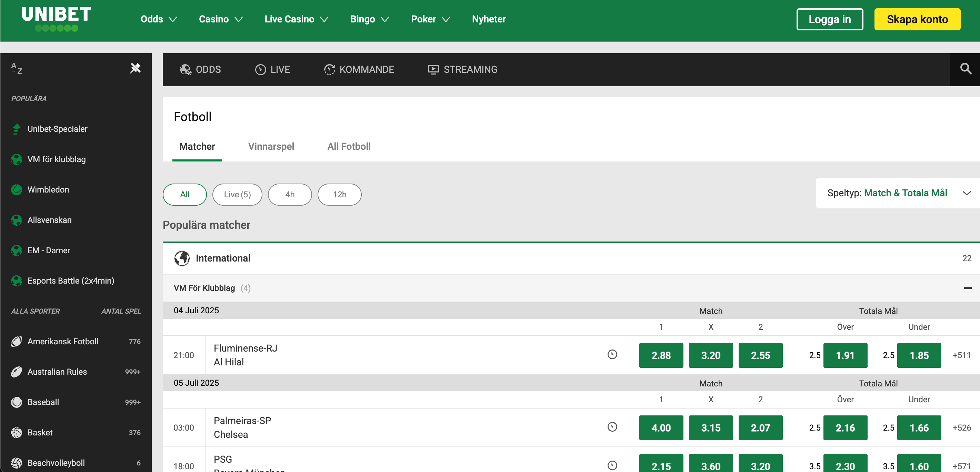This screenshot has height=472, width=980.
Task: Pick Under 2.5 odds 1.85
Action: point(919,355)
